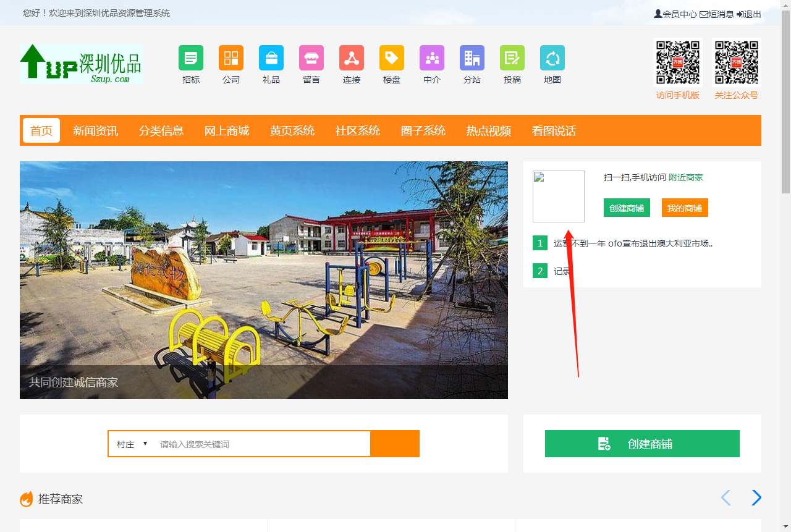Image resolution: width=791 pixels, height=532 pixels.
Task: Open the 附近商家 link
Action: [x=685, y=177]
